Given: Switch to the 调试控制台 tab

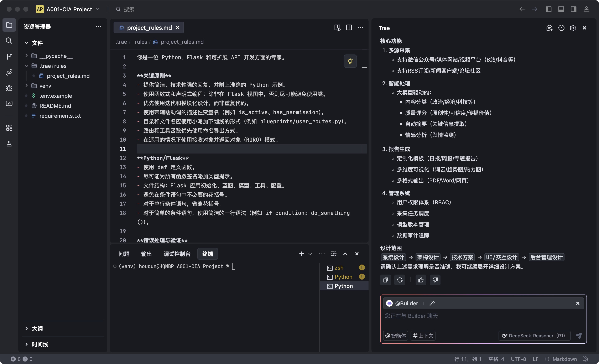Looking at the screenshot, I should click(177, 254).
